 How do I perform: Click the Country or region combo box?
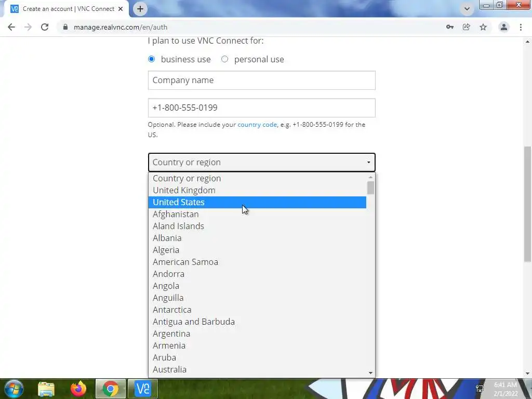click(262, 162)
